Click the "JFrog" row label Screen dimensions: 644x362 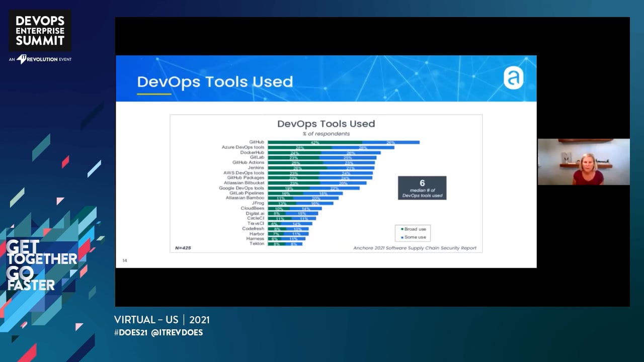tap(258, 203)
